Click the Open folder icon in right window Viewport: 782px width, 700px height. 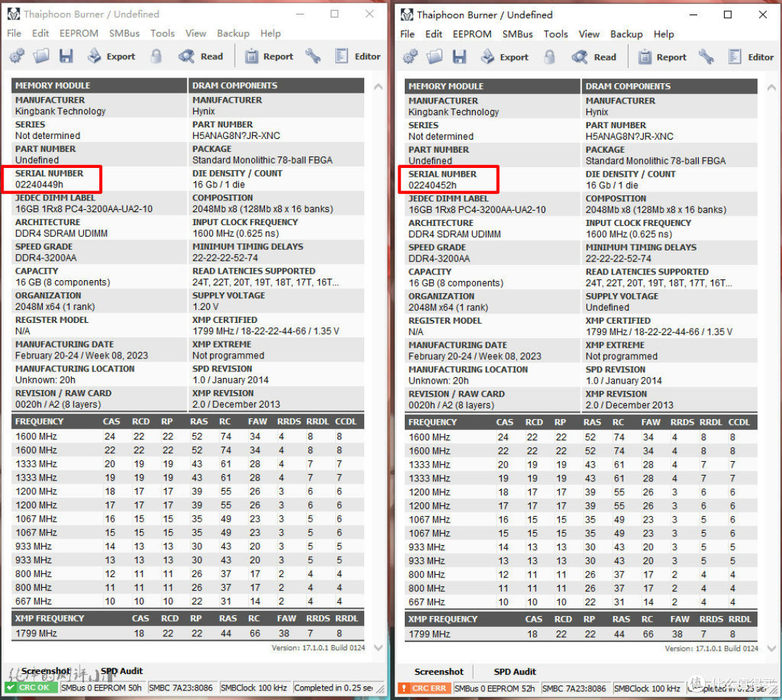(x=435, y=57)
